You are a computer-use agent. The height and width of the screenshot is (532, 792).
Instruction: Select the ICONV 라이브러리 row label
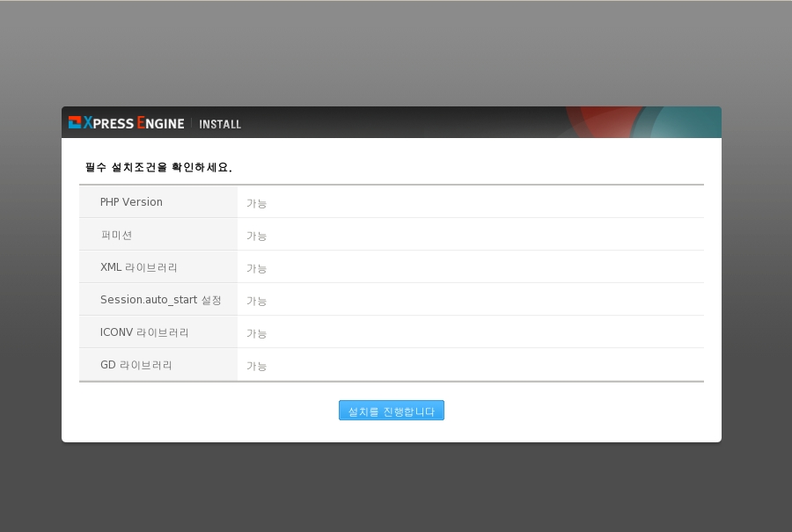pos(144,332)
